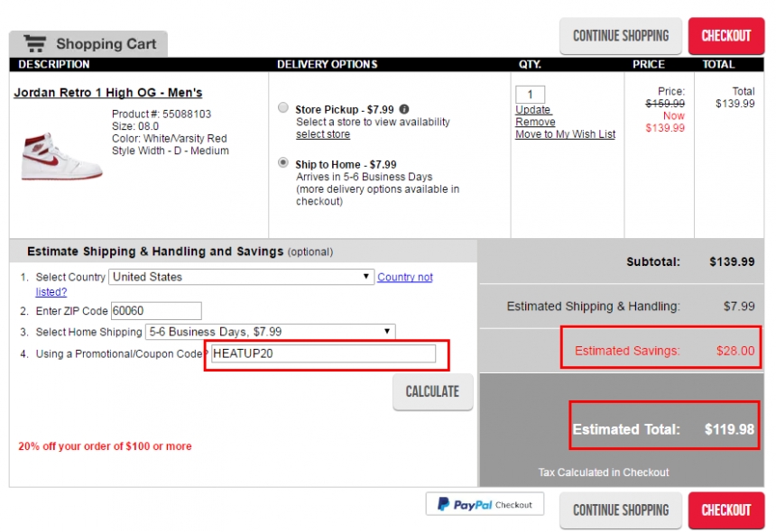This screenshot has height=532, width=776.
Task: Click the Estimated Savings $28.00 value
Action: [x=735, y=351]
